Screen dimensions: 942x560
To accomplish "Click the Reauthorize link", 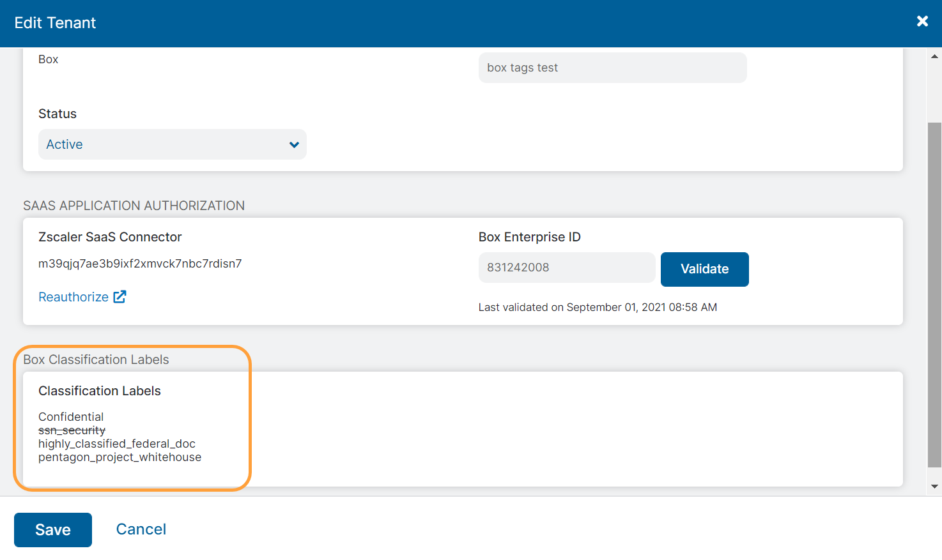I will tap(73, 296).
